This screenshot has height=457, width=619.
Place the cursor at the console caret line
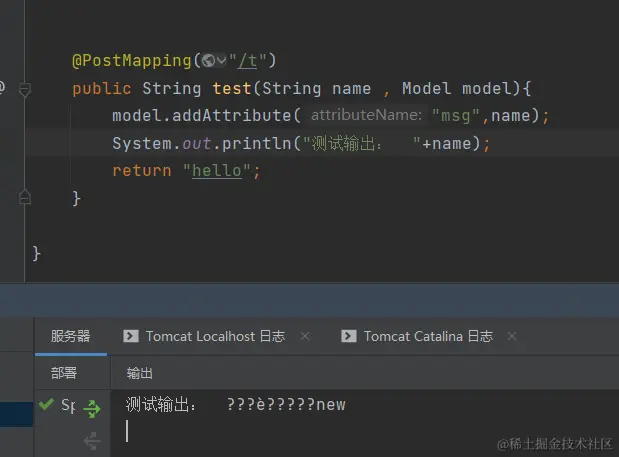pyautogui.click(x=127, y=431)
